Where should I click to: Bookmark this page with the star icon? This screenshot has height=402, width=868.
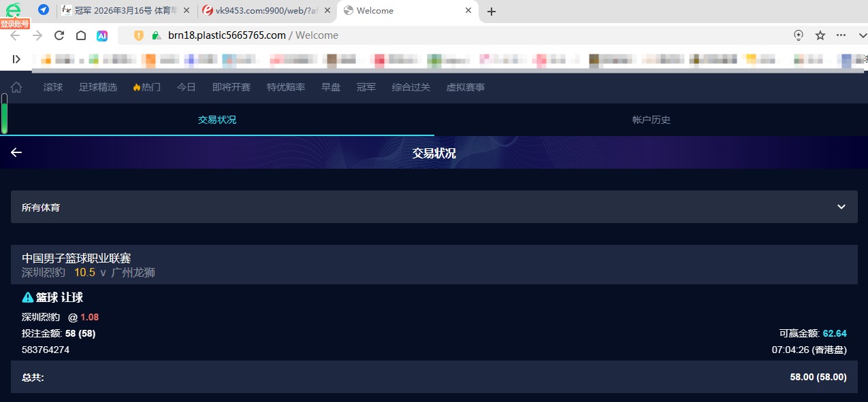point(820,35)
